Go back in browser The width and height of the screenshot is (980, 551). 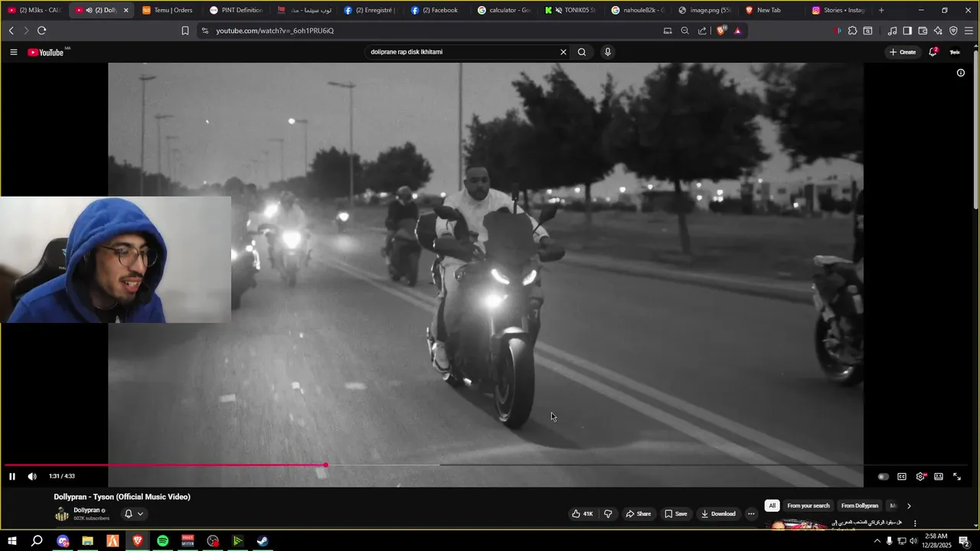click(11, 31)
